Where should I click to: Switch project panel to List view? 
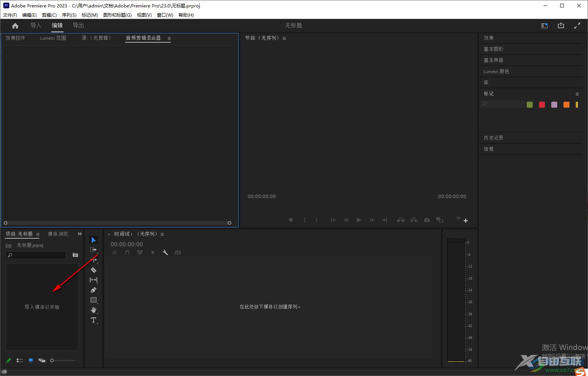(x=20, y=360)
